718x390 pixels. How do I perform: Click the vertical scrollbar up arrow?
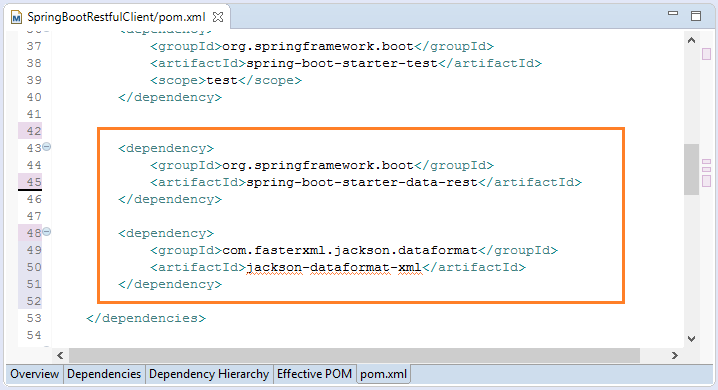click(691, 40)
